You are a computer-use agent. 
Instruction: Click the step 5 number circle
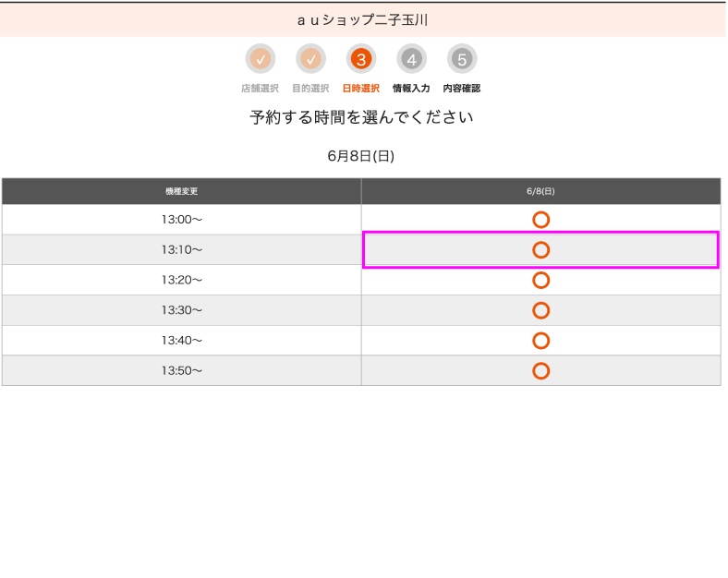coord(462,59)
